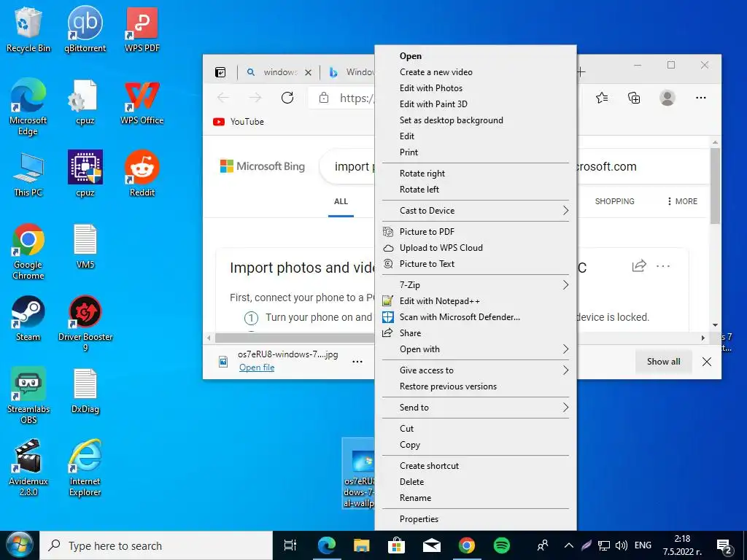This screenshot has width=747, height=560.
Task: Open Edge Collections icon
Action: point(634,98)
